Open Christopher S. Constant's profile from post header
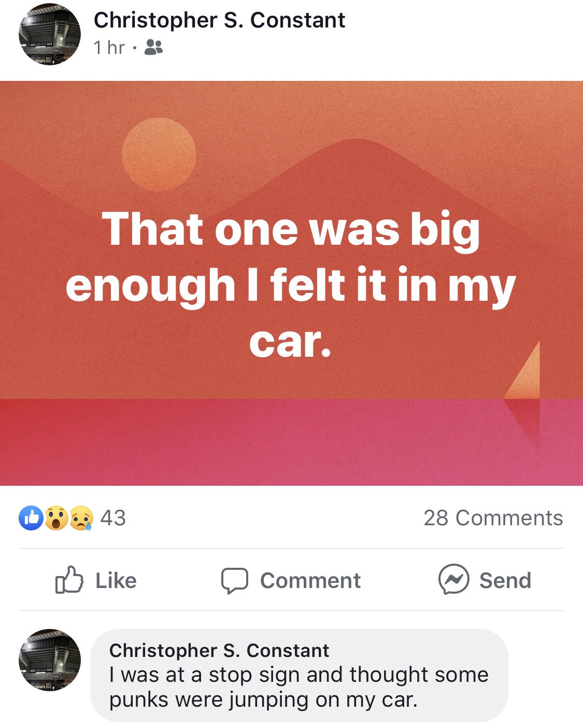This screenshot has height=728, width=583. coord(219,20)
